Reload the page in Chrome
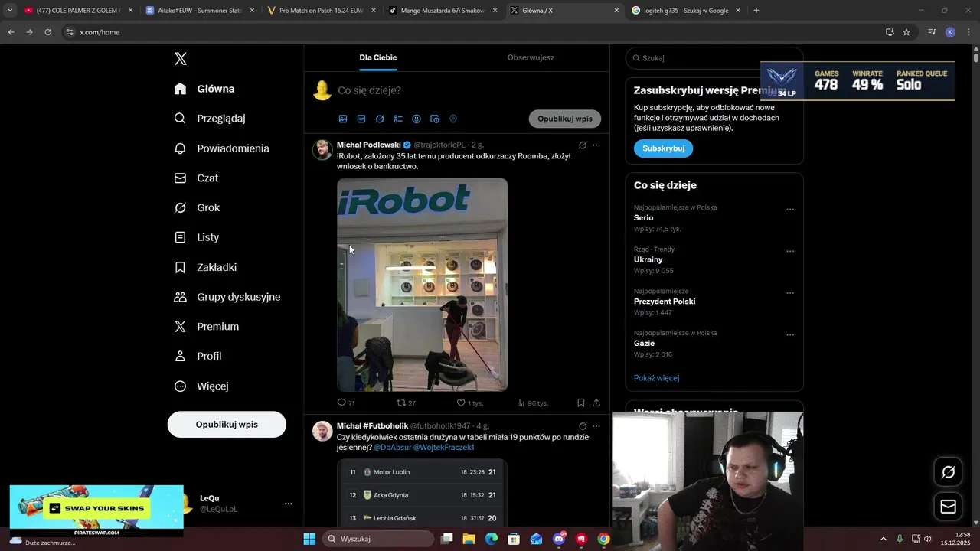Screen dimensions: 980x551 47,32
